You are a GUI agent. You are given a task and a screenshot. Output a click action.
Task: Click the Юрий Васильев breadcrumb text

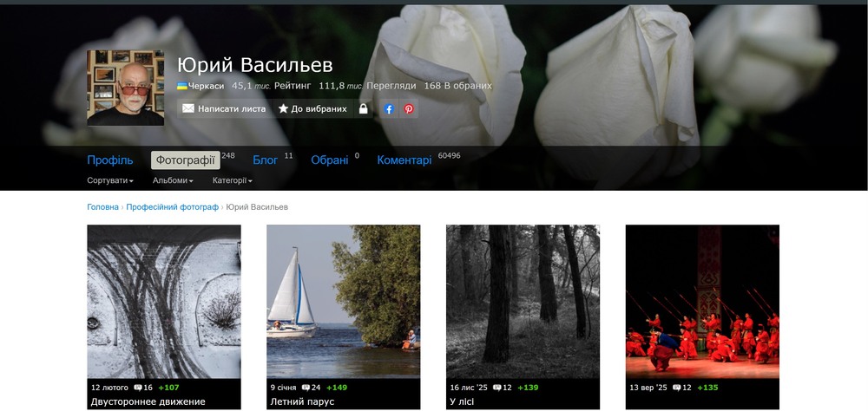[x=257, y=207]
